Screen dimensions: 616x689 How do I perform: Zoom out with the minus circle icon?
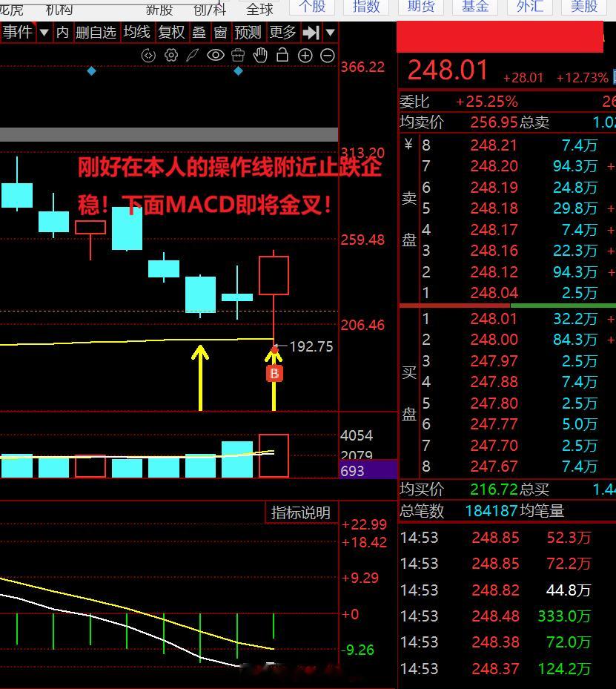pyautogui.click(x=328, y=56)
